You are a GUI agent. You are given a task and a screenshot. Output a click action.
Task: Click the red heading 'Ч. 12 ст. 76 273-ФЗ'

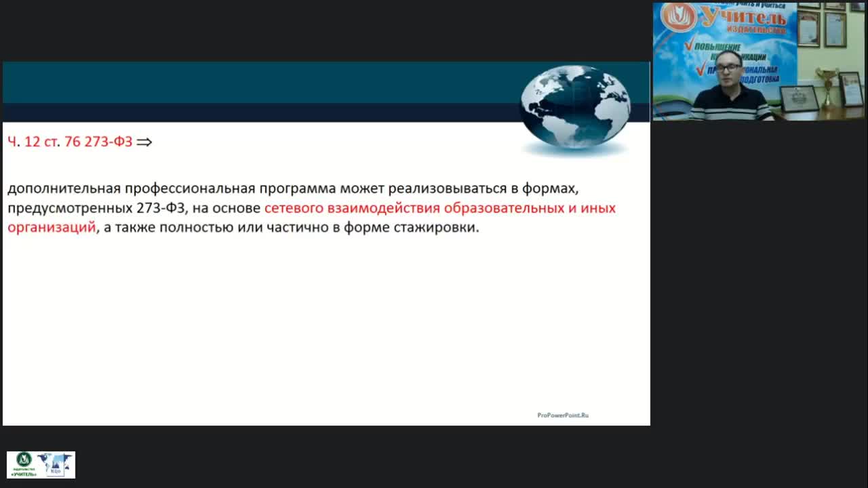70,142
